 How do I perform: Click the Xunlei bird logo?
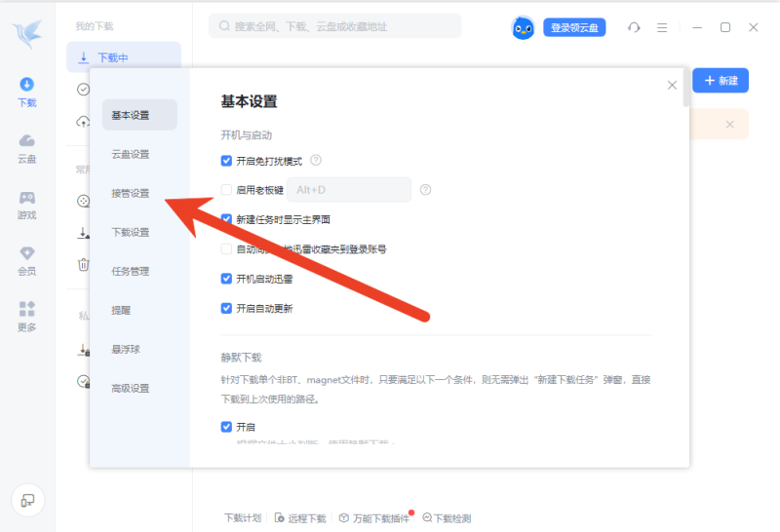coord(27,33)
